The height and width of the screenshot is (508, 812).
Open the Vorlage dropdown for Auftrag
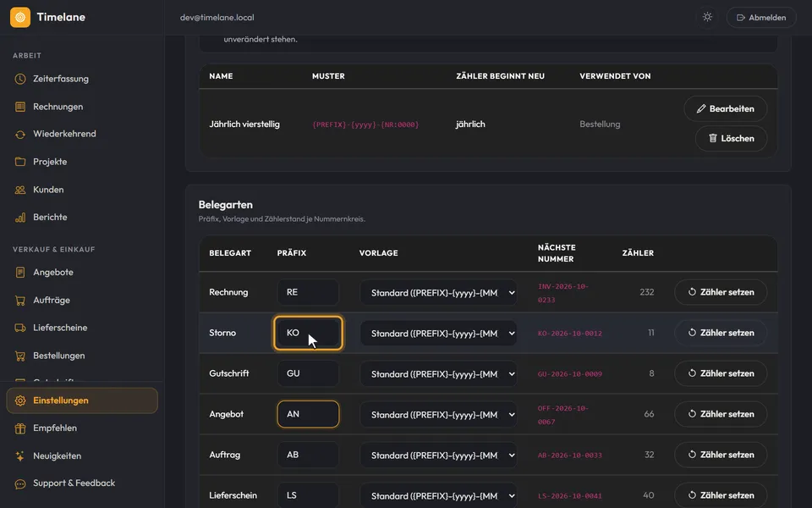439,456
